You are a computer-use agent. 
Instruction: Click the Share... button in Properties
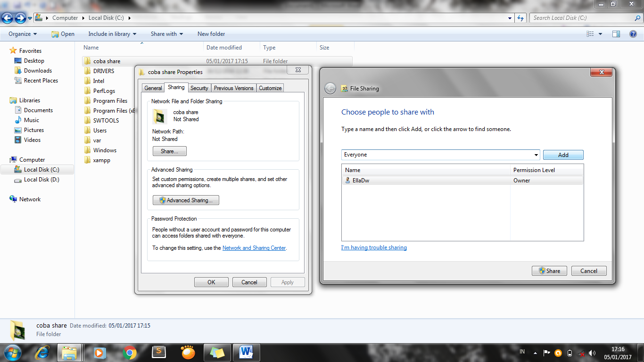170,151
